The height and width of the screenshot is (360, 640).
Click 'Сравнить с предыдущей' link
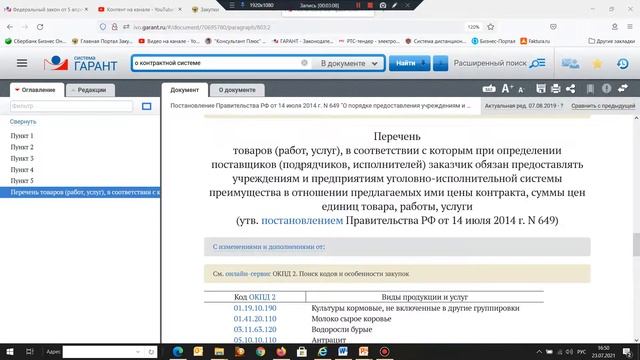603,106
